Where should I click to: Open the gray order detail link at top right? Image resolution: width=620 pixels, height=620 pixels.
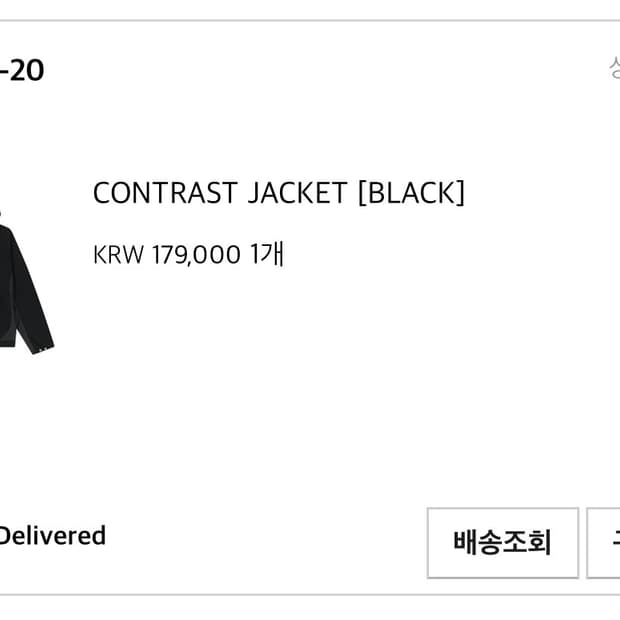click(x=614, y=68)
